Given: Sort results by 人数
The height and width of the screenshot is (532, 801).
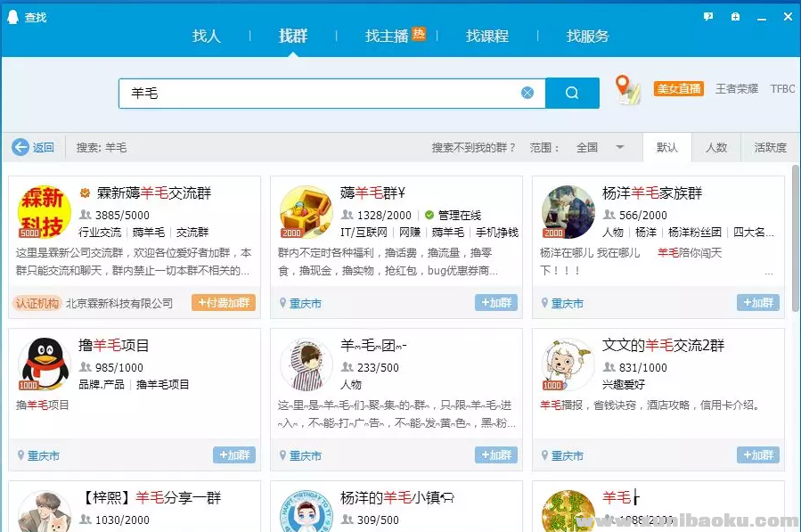Looking at the screenshot, I should click(716, 147).
